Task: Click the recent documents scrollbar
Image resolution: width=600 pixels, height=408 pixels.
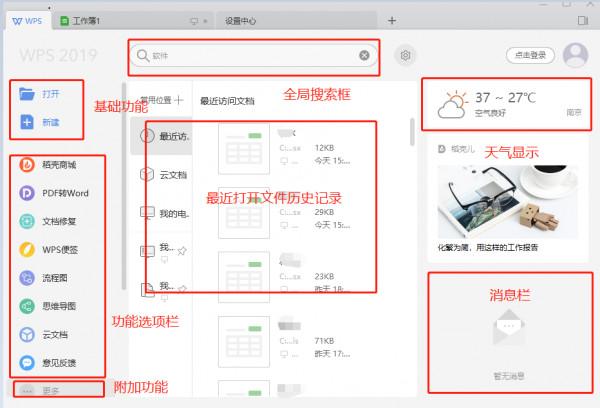Action: 412,132
